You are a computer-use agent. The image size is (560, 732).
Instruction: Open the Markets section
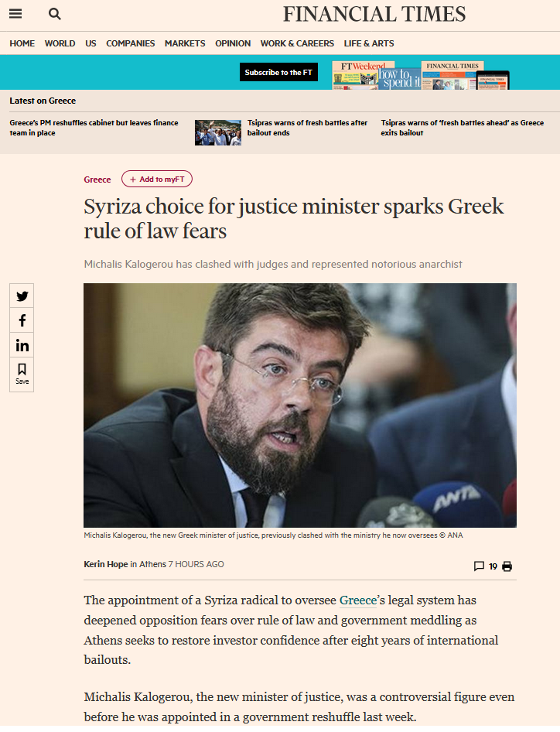coord(185,43)
